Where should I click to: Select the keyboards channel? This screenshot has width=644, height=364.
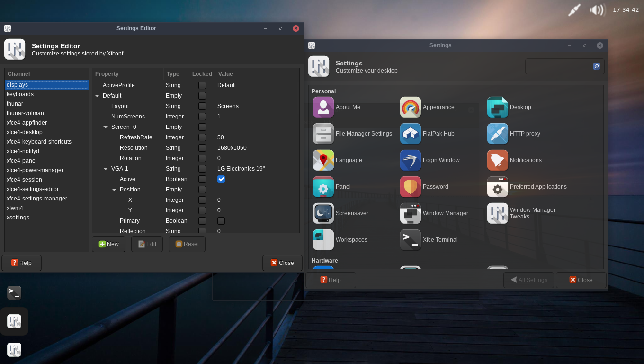tap(46, 94)
